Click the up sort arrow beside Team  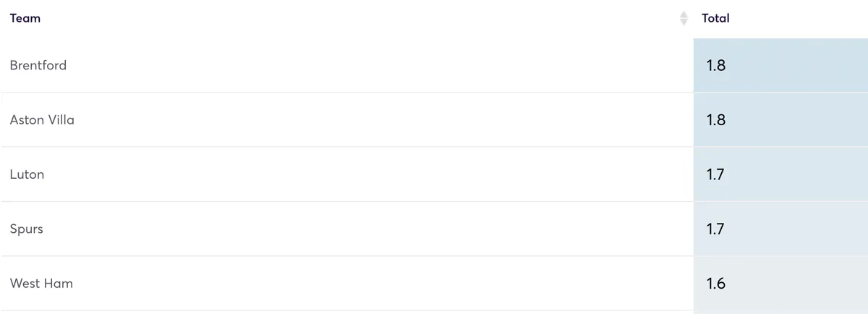pos(684,14)
